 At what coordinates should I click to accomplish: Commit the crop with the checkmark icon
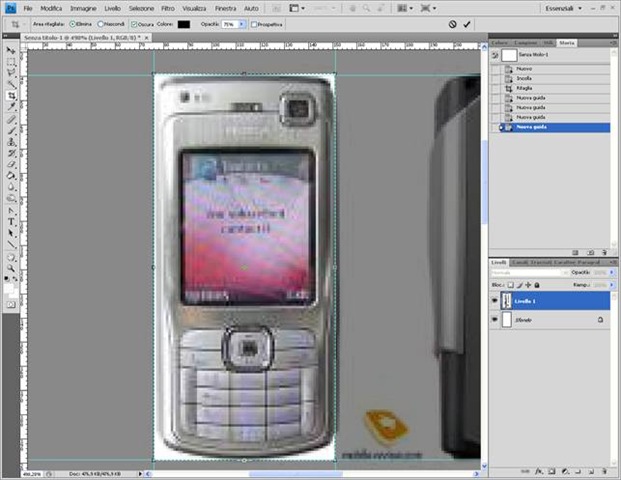pyautogui.click(x=467, y=23)
